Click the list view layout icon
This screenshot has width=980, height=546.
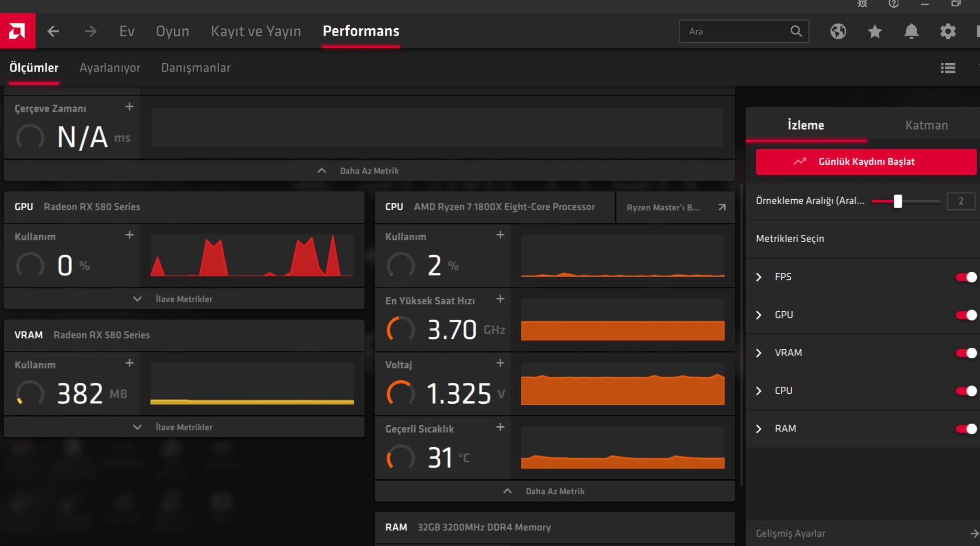pyautogui.click(x=948, y=68)
